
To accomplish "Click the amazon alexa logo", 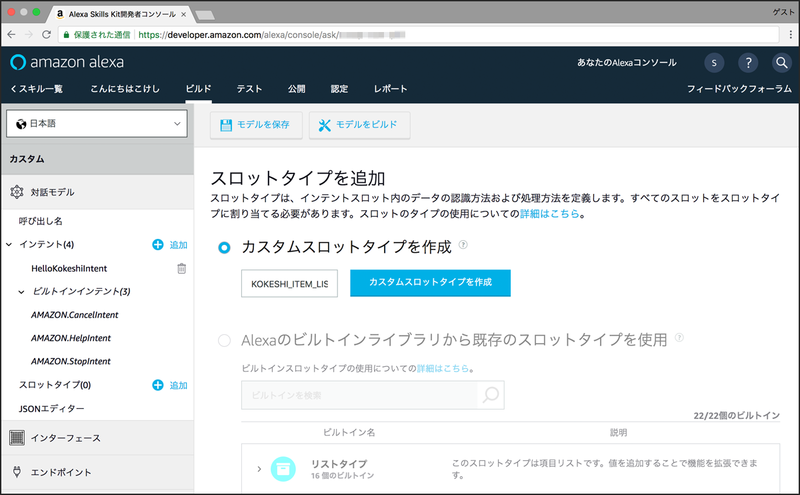I will click(x=67, y=62).
